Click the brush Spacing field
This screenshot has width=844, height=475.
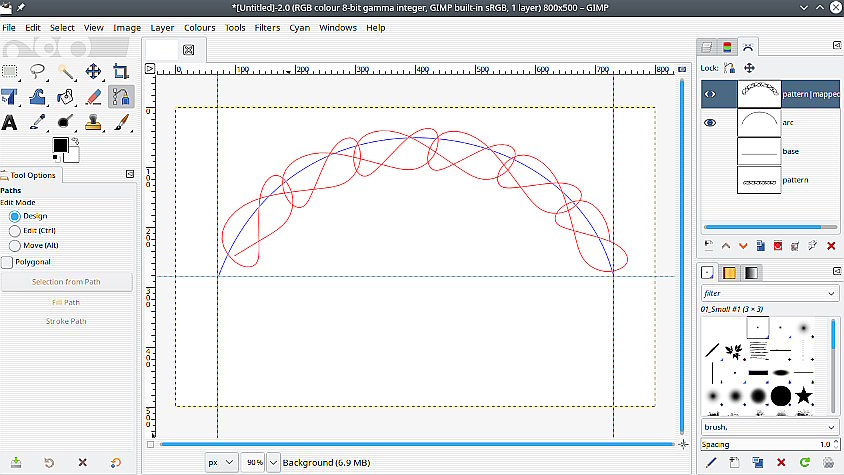[x=768, y=444]
